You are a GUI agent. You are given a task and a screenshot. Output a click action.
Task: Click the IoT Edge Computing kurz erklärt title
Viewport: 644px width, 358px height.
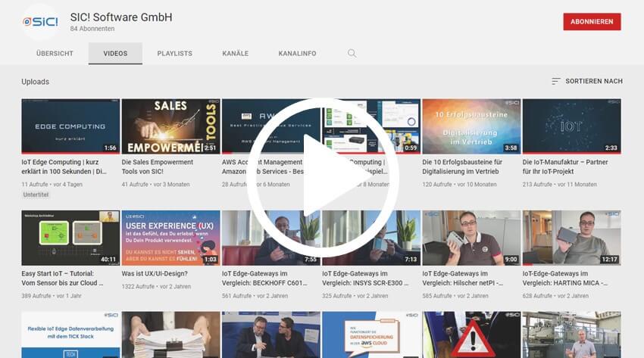[64, 167]
